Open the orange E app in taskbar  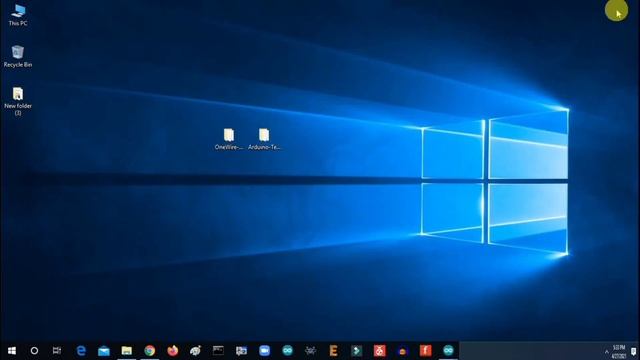333,351
